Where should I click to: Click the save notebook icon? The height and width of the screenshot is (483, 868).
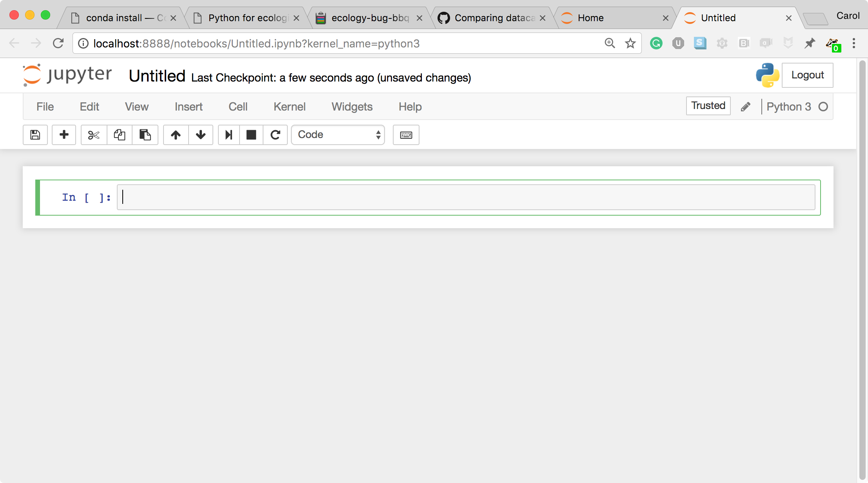35,134
